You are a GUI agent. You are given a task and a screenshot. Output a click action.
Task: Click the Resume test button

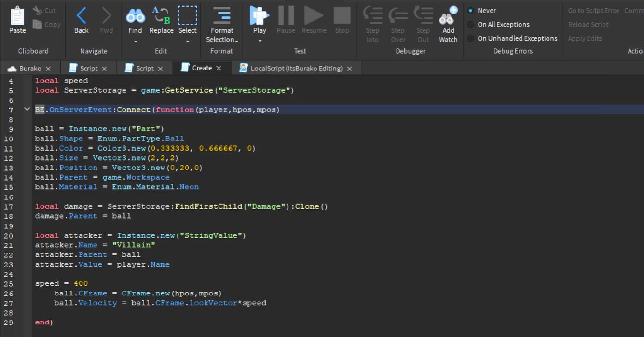click(x=314, y=15)
